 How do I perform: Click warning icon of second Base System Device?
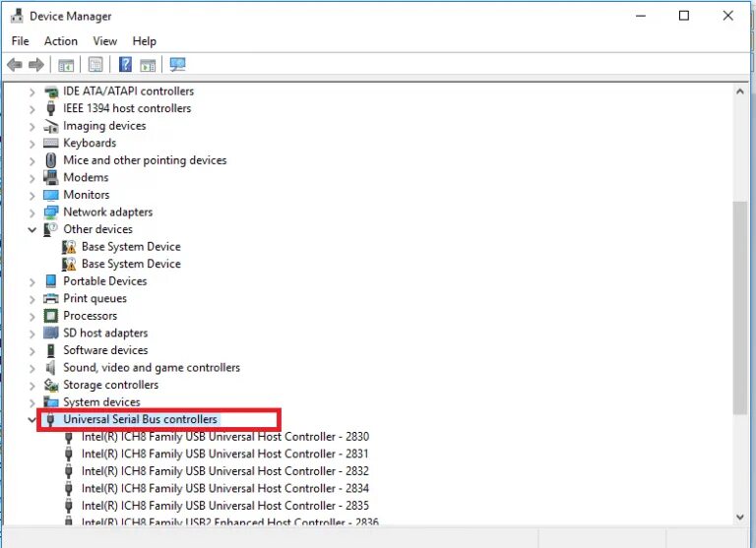click(69, 264)
